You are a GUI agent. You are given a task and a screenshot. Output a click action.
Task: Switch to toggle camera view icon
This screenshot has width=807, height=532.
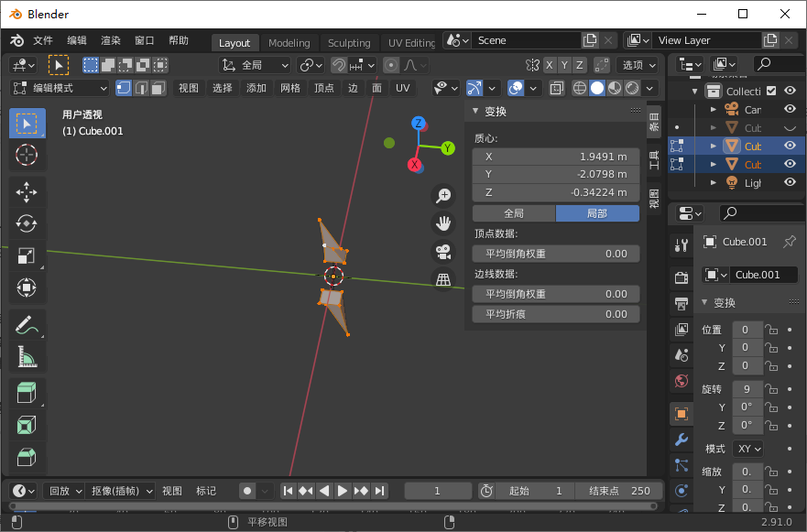(x=443, y=252)
